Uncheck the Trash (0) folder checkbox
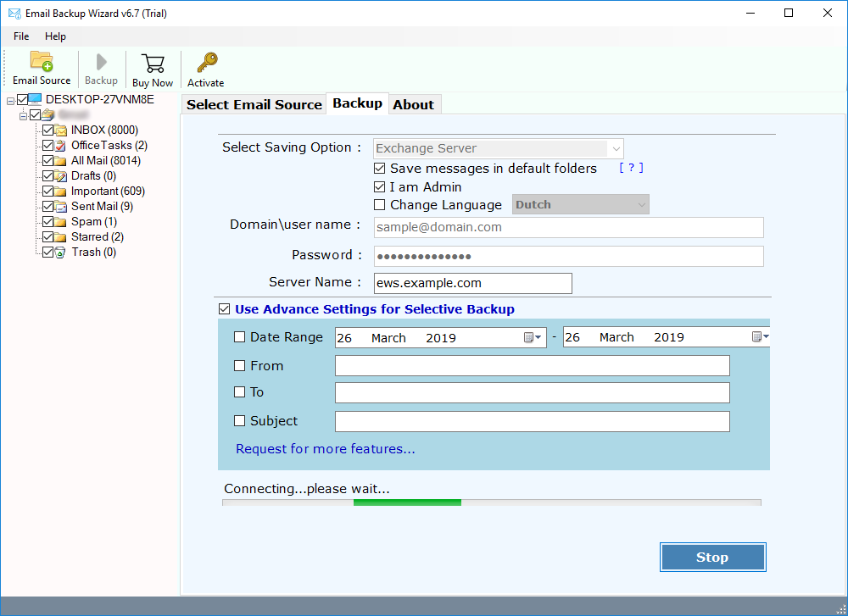The height and width of the screenshot is (616, 848). click(x=47, y=253)
